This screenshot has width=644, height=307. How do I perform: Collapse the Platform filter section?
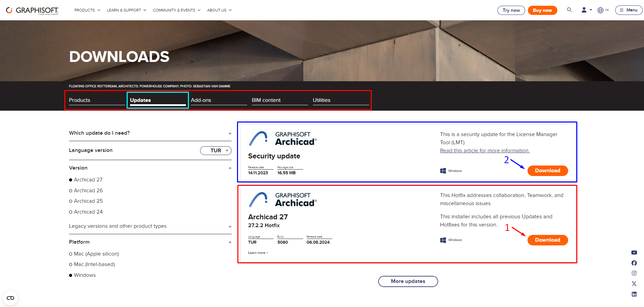coord(150,242)
